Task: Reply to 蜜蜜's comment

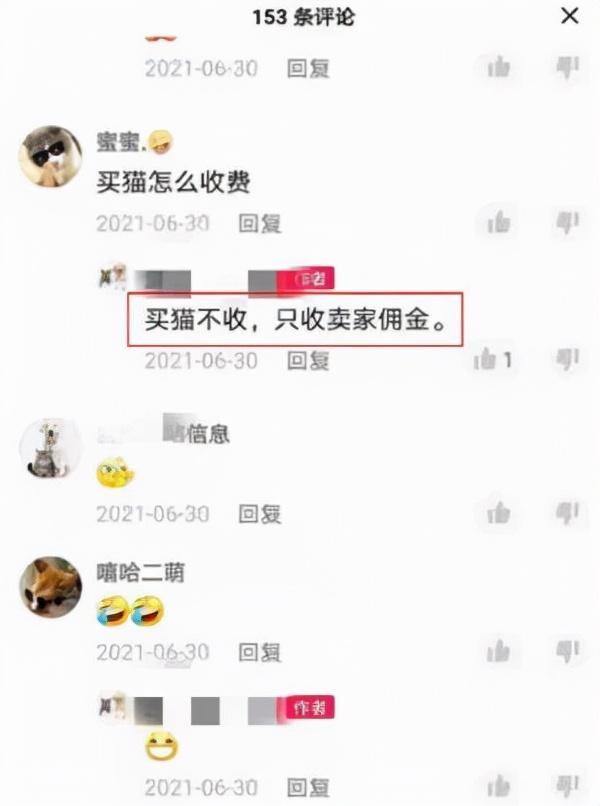Action: 260,224
